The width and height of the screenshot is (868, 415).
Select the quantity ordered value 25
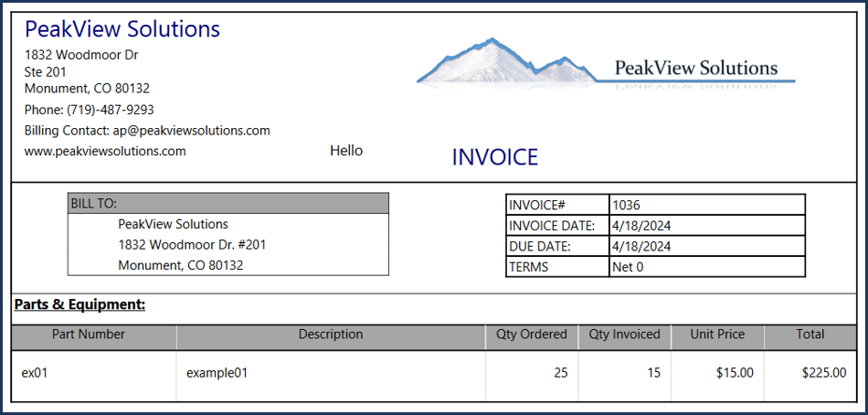point(561,373)
